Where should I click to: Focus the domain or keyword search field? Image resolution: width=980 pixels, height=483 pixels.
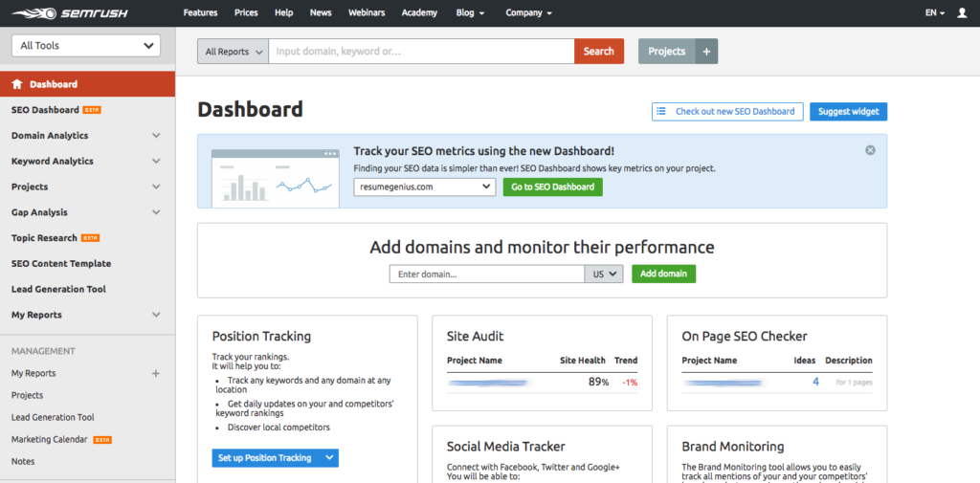click(421, 52)
